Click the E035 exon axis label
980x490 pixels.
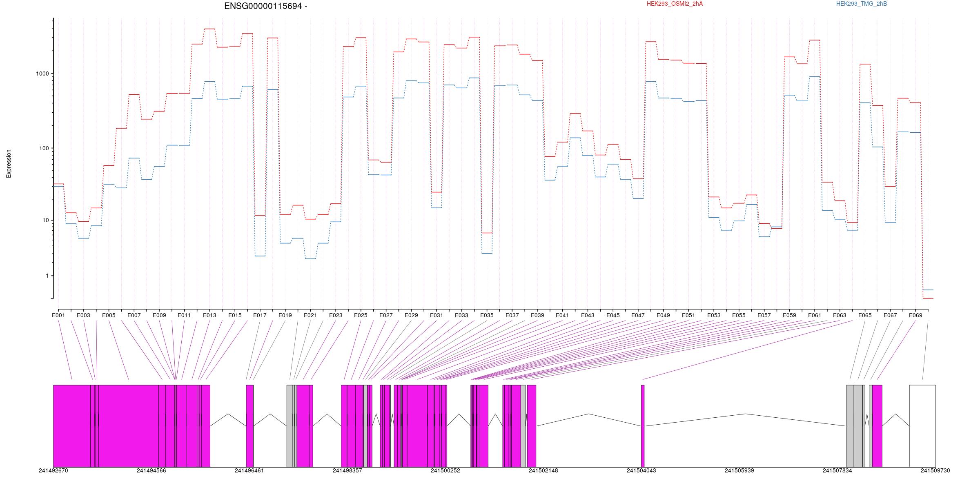487,316
